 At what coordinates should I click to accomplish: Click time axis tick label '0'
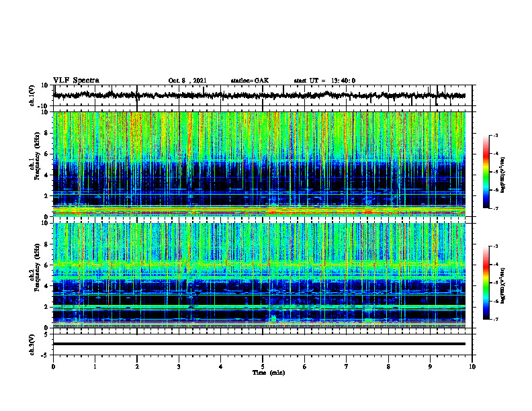pos(53,367)
